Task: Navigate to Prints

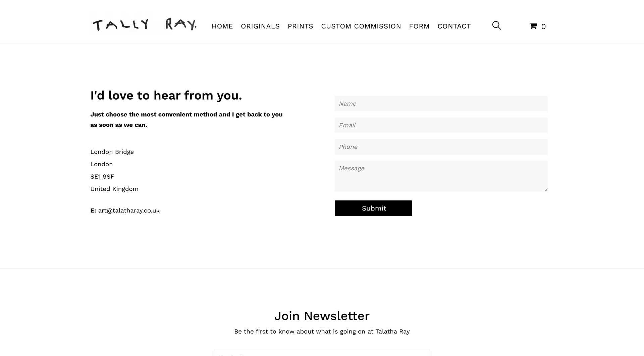Action: (x=300, y=26)
